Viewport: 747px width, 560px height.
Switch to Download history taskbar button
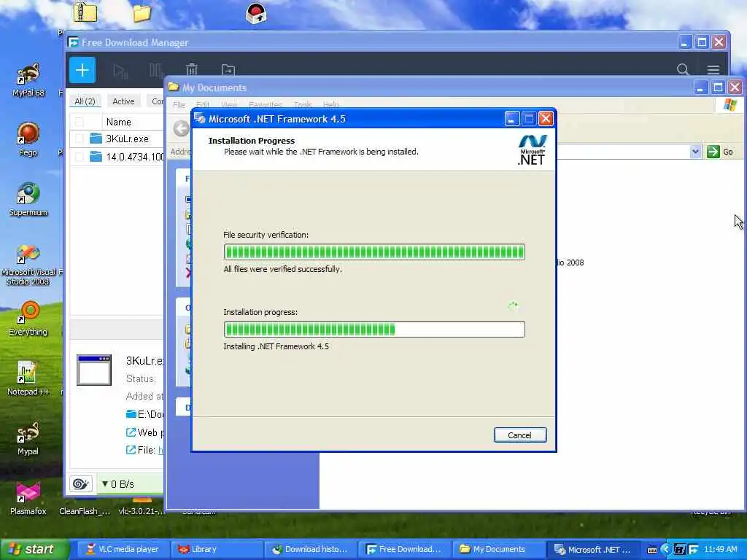(311, 549)
